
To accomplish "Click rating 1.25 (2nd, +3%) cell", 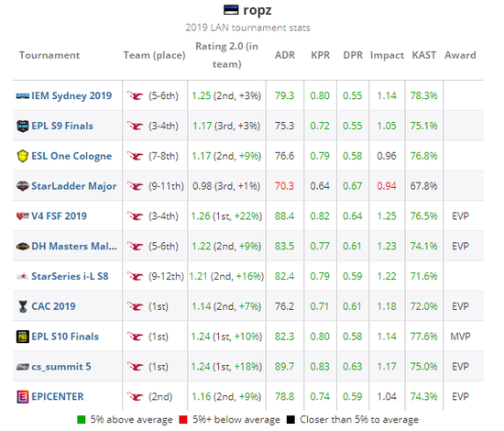I will click(226, 96).
